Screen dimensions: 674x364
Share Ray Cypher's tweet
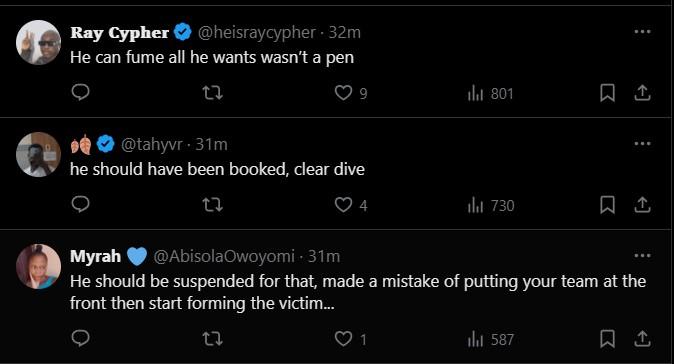642,93
